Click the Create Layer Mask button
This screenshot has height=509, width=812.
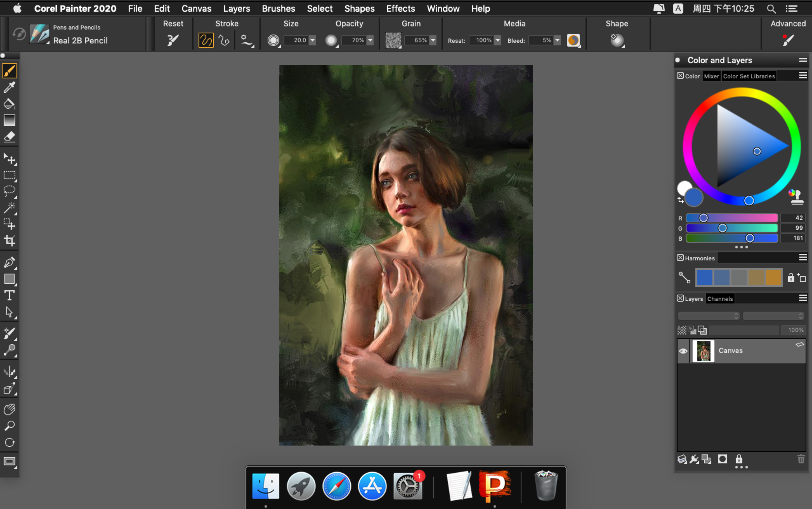(x=722, y=459)
